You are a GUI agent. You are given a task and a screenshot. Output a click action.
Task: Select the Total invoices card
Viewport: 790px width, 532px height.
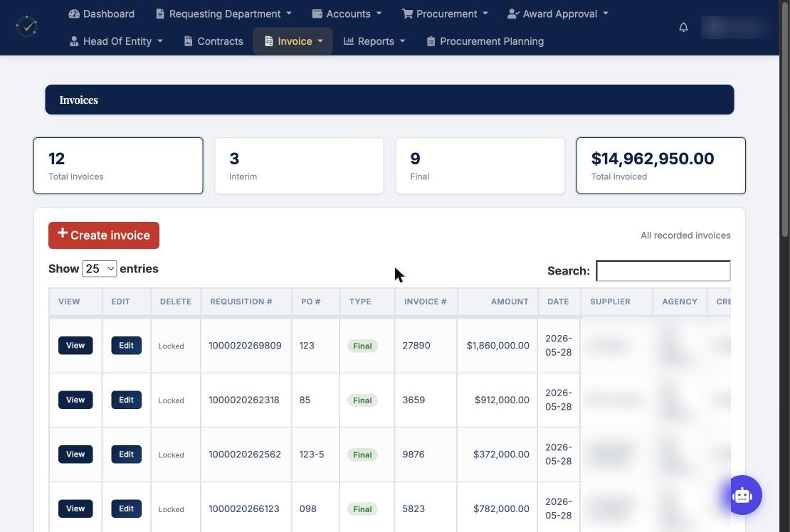(118, 166)
